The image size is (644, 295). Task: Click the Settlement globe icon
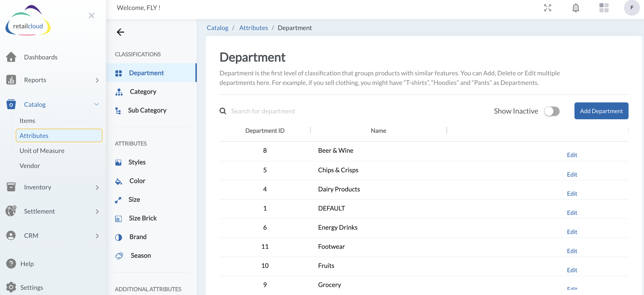[x=11, y=211]
